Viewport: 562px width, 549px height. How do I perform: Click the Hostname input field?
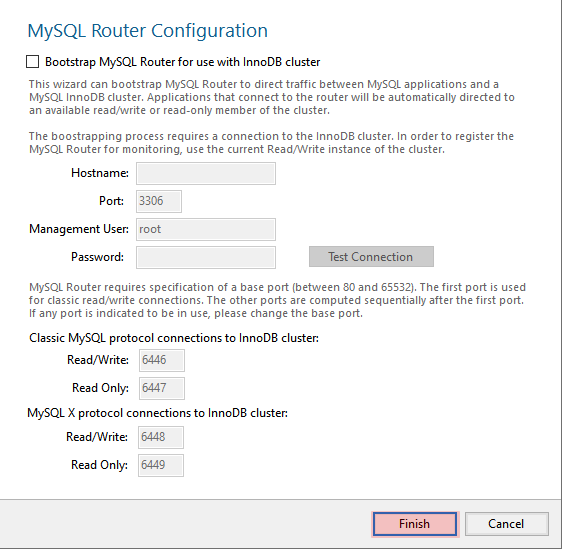click(206, 173)
